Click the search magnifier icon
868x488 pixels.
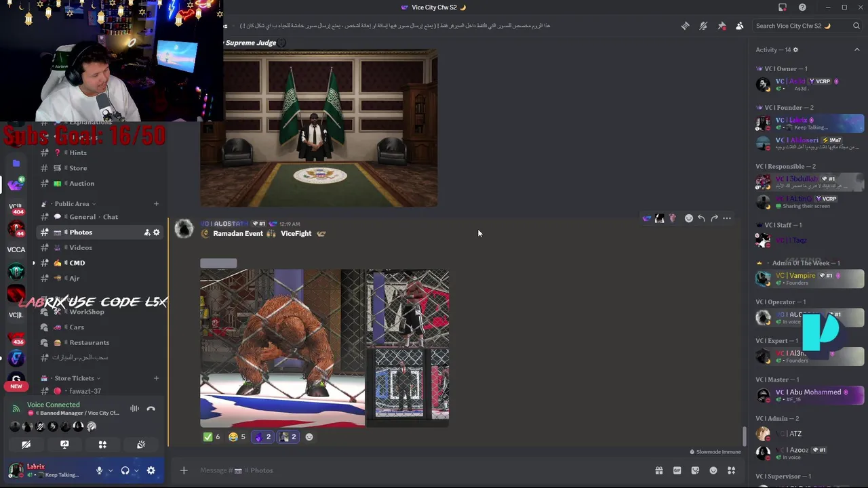[856, 26]
